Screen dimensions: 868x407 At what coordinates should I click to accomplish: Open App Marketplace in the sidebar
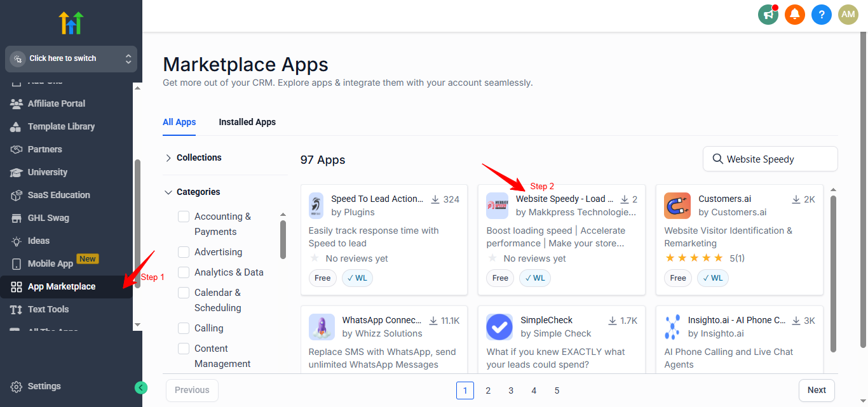(66, 286)
